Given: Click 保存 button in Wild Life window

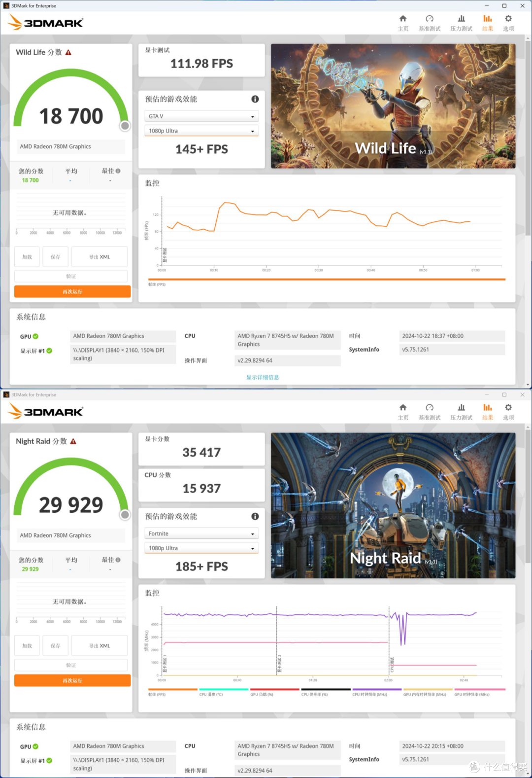Looking at the screenshot, I should (56, 257).
